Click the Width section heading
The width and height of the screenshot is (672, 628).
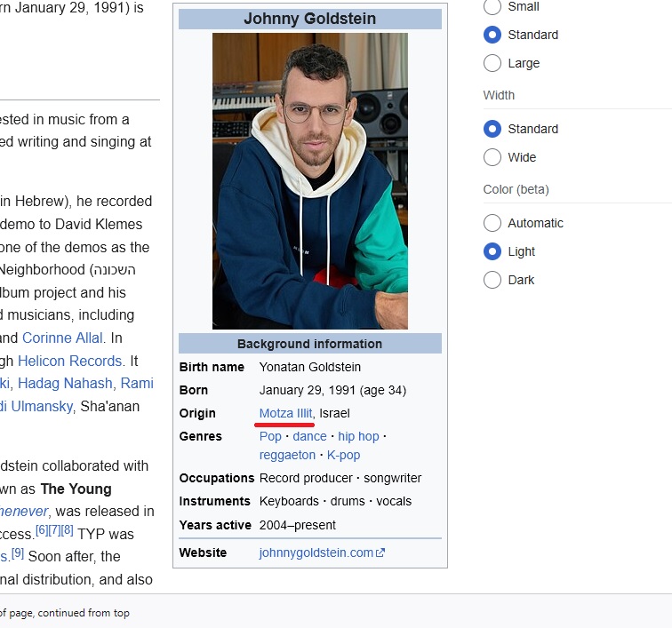499,95
